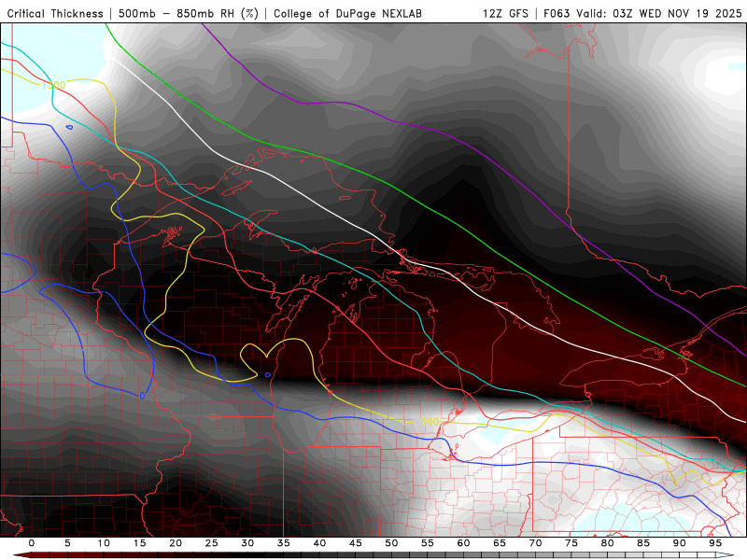Click the "500mb – 850mb RH (%)" header label
747x560 pixels.
coord(189,13)
